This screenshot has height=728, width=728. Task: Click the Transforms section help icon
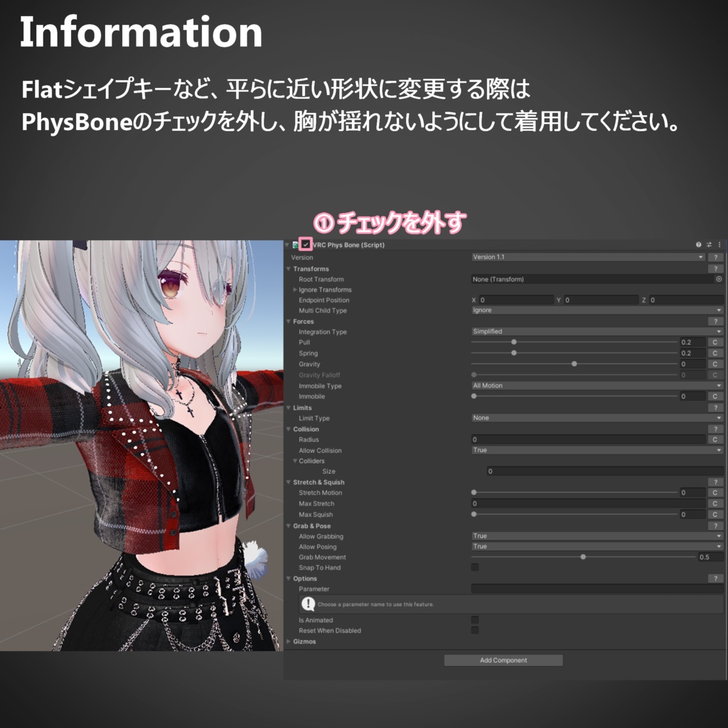click(715, 269)
